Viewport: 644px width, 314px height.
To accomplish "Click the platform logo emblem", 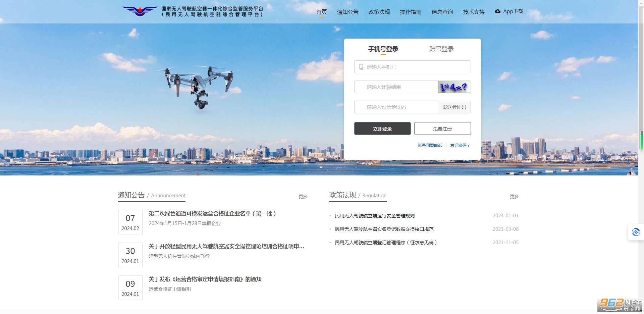I will pyautogui.click(x=140, y=11).
